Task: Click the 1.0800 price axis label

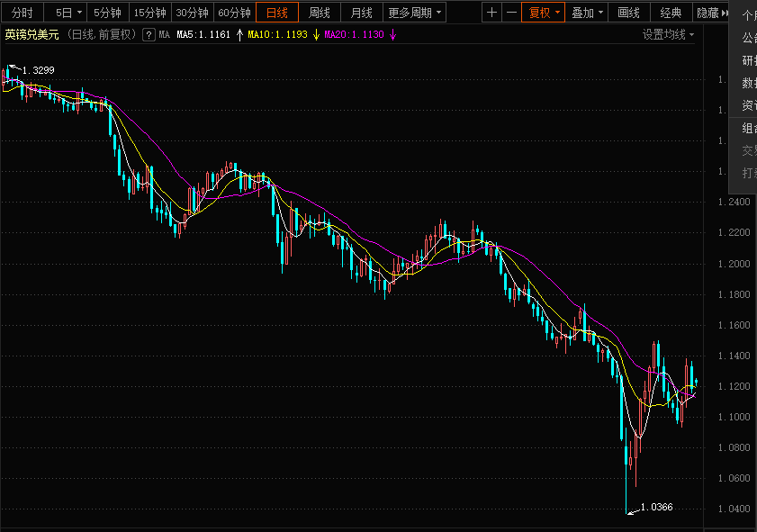Action: [x=734, y=447]
